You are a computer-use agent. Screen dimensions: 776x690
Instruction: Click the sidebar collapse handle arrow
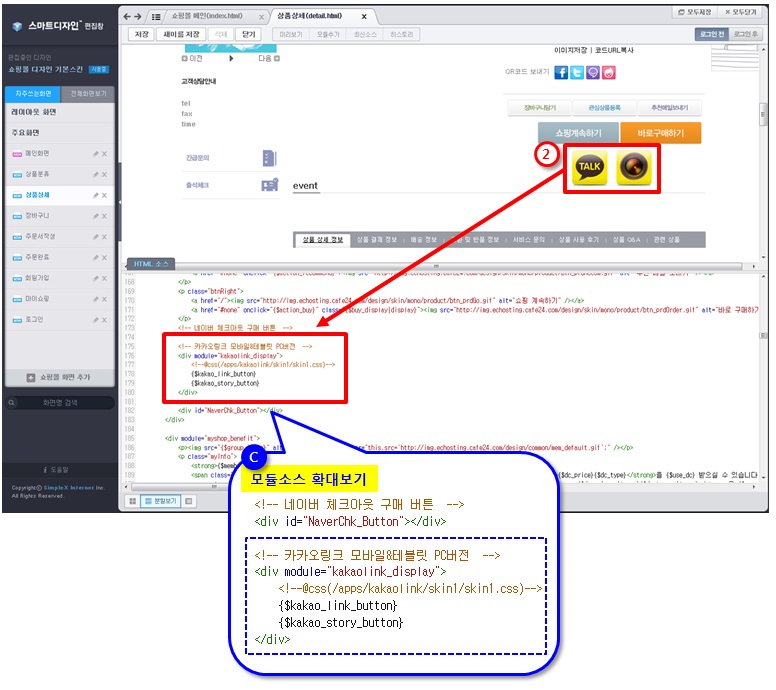(x=119, y=202)
